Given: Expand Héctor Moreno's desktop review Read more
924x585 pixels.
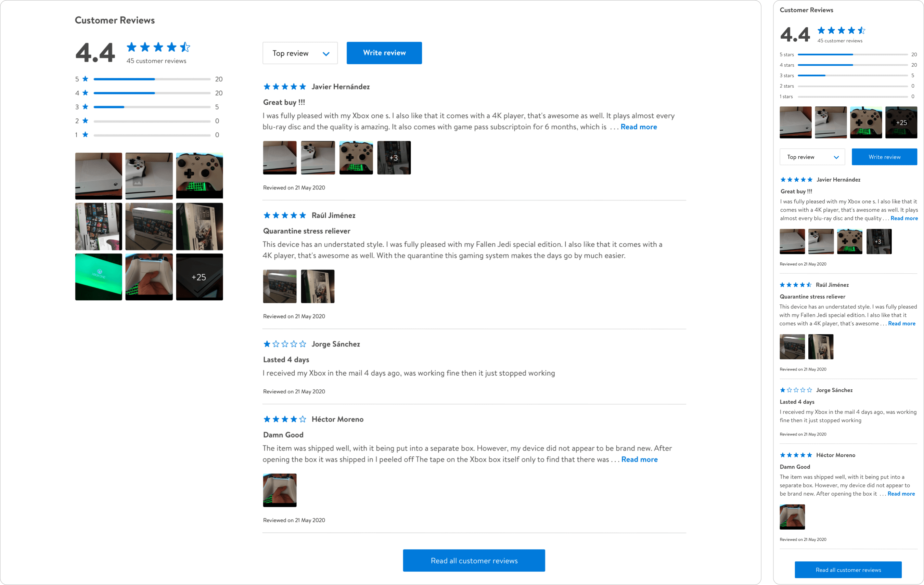Looking at the screenshot, I should tap(639, 459).
